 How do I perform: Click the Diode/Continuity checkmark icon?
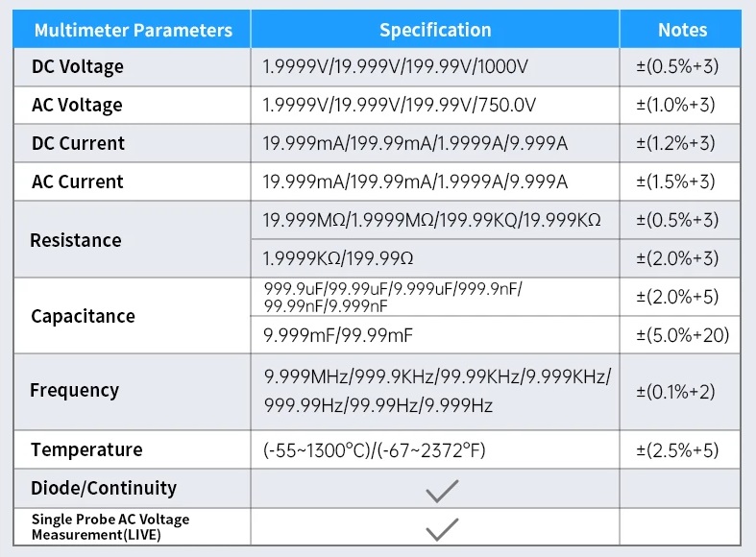442,490
